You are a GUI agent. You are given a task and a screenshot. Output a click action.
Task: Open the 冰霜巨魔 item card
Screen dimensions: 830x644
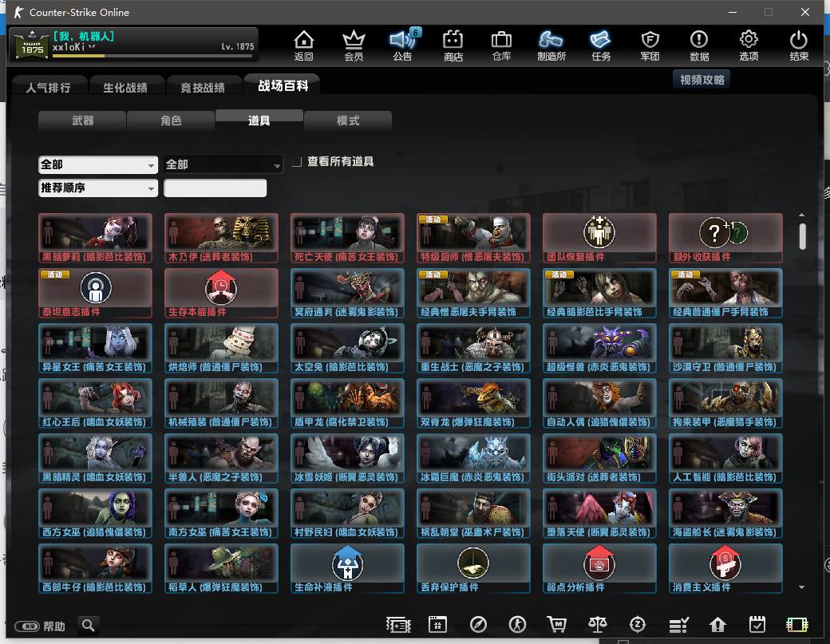click(x=473, y=458)
